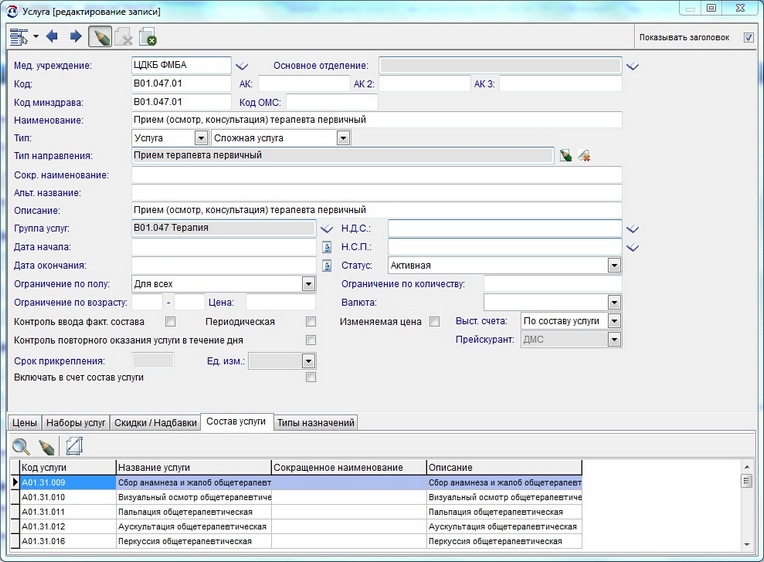Click the Код минздрава input field
The height and width of the screenshot is (562, 764).
pyautogui.click(x=181, y=102)
